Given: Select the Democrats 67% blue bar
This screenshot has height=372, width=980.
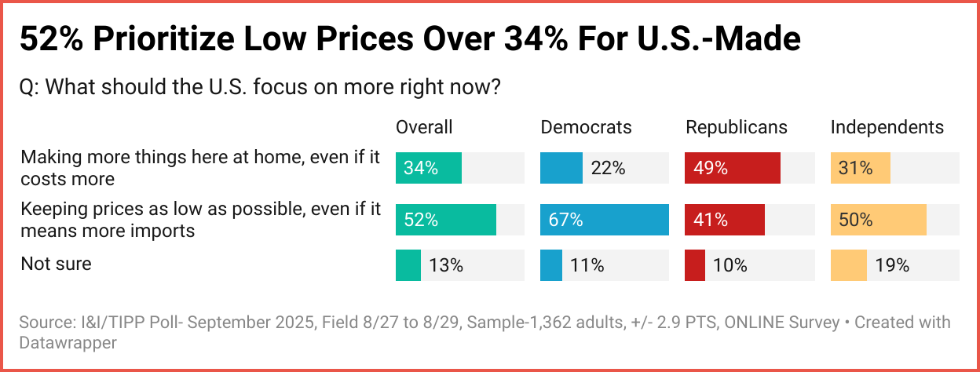Looking at the screenshot, I should [604, 220].
